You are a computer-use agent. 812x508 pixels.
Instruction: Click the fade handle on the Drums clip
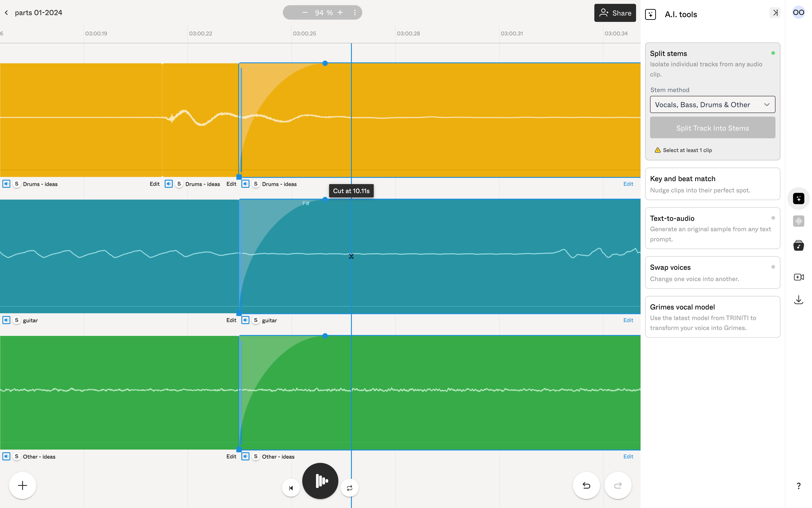click(x=325, y=63)
